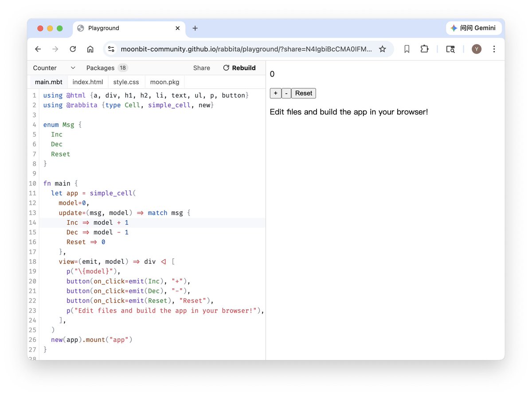Screen dimensions: 532x396
Task: Switch to the style.css file tab
Action: pyautogui.click(x=126, y=82)
